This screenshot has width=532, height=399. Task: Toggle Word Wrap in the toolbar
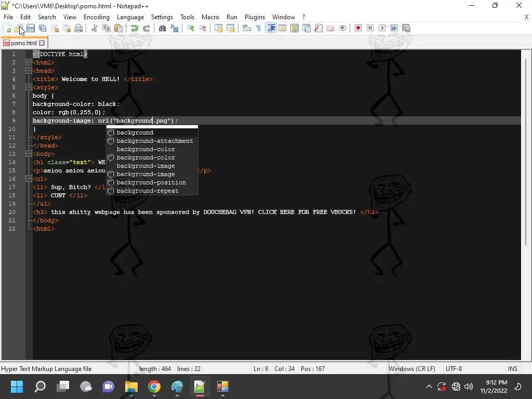(x=247, y=28)
